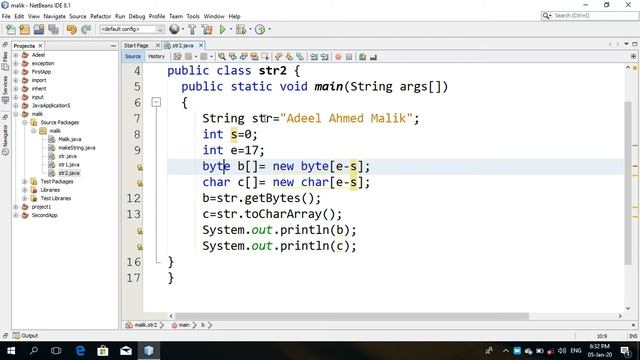Open the Microsoft Store taskbar icon
This screenshot has width=640, height=360.
tap(103, 351)
